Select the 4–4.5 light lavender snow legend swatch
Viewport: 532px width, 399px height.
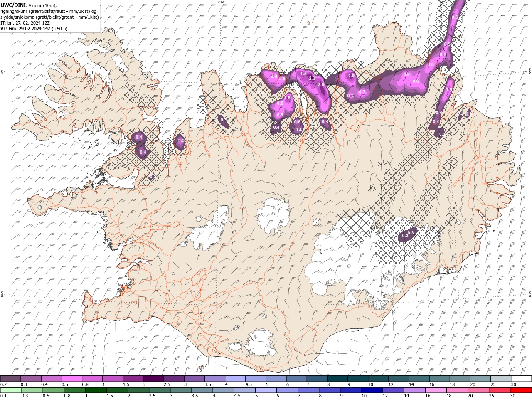click(x=235, y=379)
